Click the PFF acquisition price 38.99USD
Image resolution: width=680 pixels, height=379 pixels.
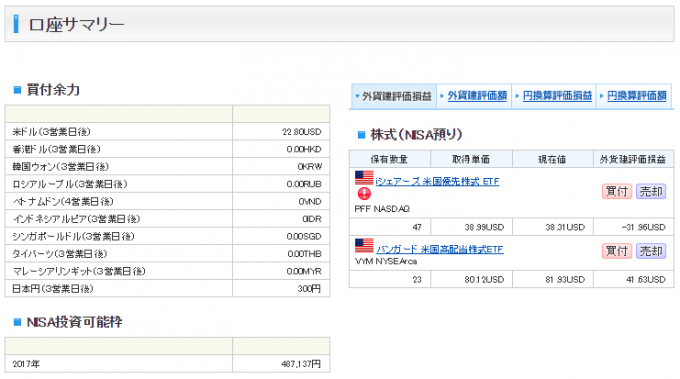tap(484, 227)
